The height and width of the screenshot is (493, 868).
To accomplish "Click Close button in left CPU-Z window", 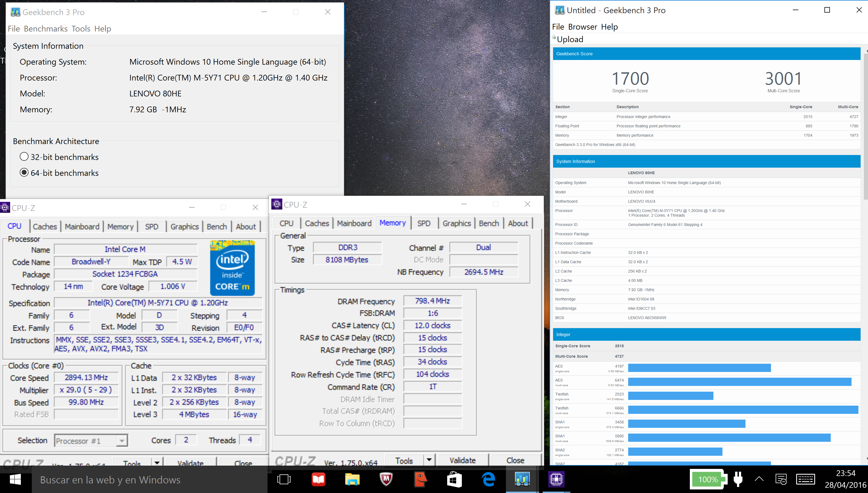I will (243, 463).
